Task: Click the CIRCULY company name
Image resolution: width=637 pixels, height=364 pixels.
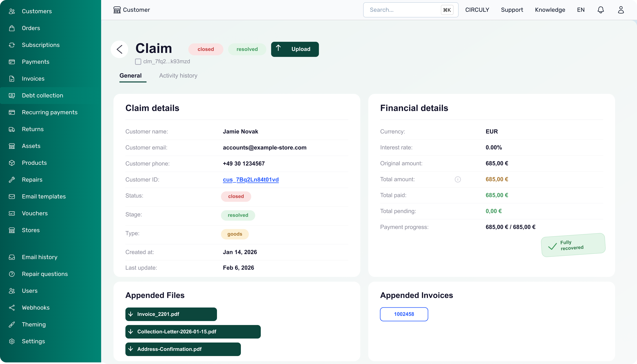Action: (477, 10)
